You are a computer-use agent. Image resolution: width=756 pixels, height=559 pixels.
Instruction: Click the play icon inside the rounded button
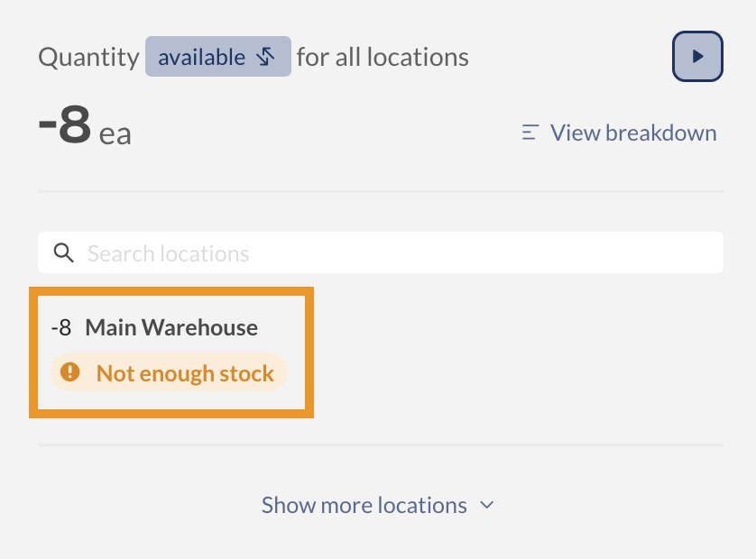coord(697,56)
